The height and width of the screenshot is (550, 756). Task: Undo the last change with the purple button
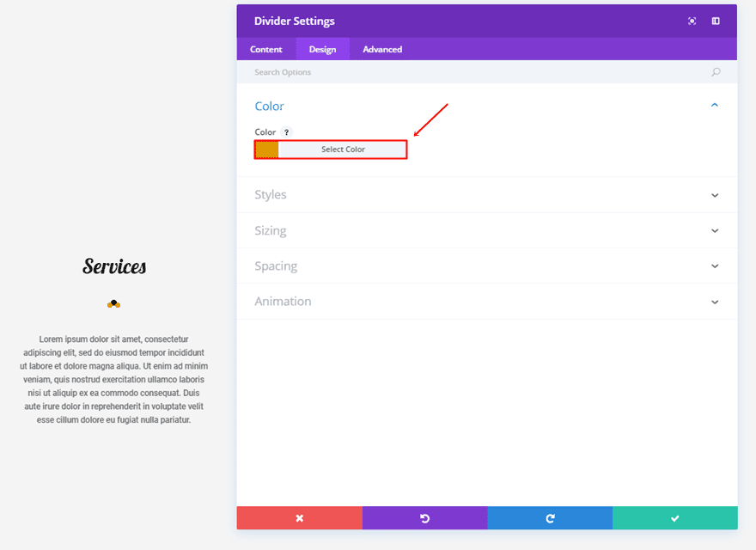point(424,518)
